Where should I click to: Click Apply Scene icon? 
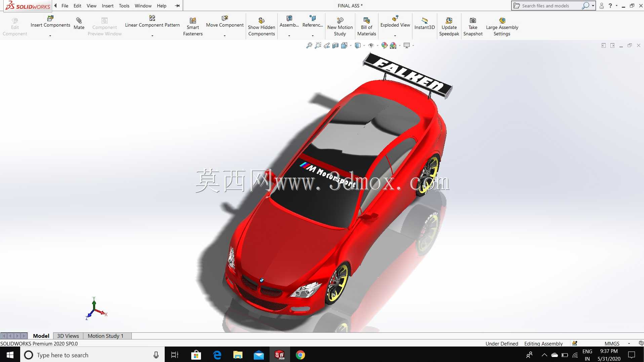click(x=393, y=45)
